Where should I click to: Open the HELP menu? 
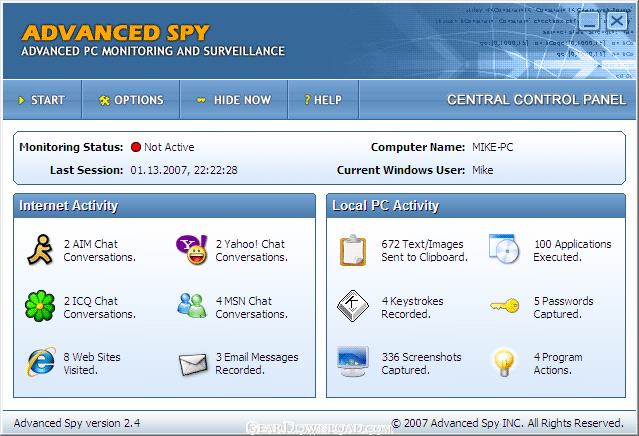click(323, 100)
